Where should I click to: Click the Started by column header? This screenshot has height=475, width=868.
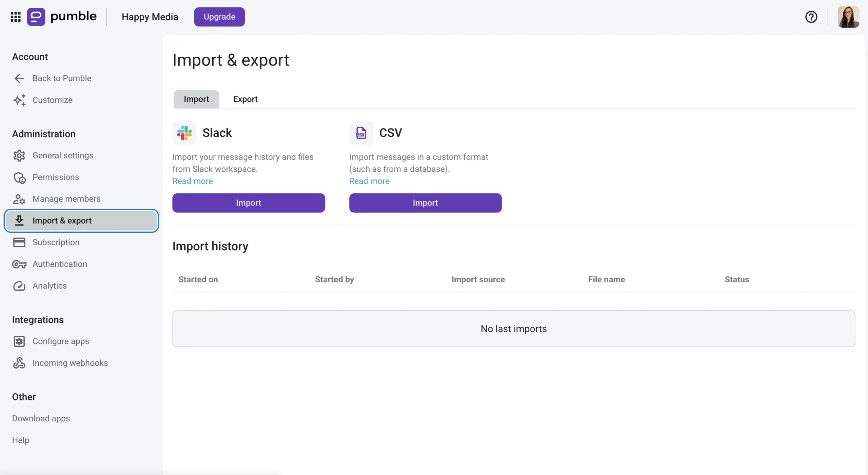334,279
